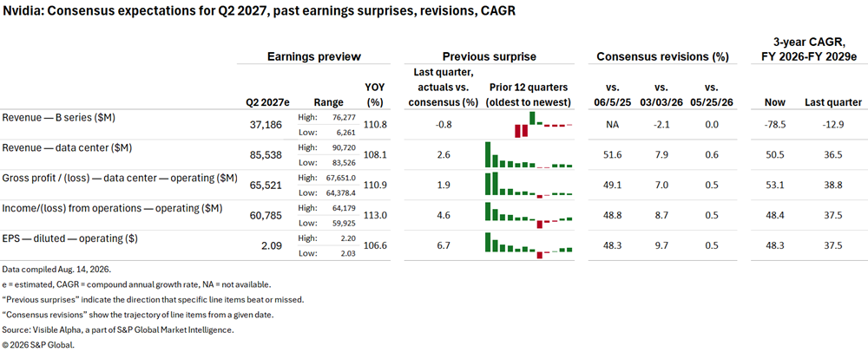Viewport: 868px width, 352px height.
Task: Select the 'Earnings preview' column group header
Action: (314, 56)
